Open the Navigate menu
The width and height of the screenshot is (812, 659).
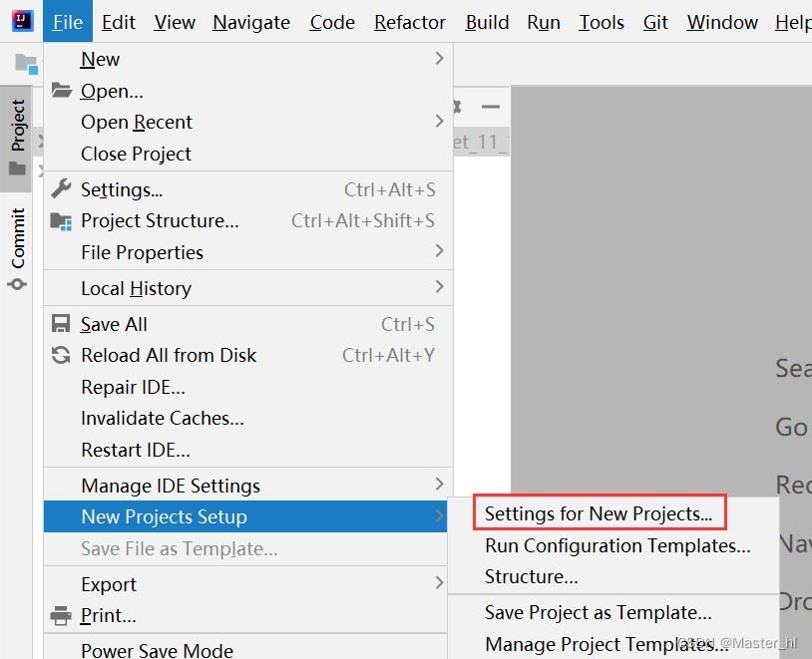tap(251, 22)
